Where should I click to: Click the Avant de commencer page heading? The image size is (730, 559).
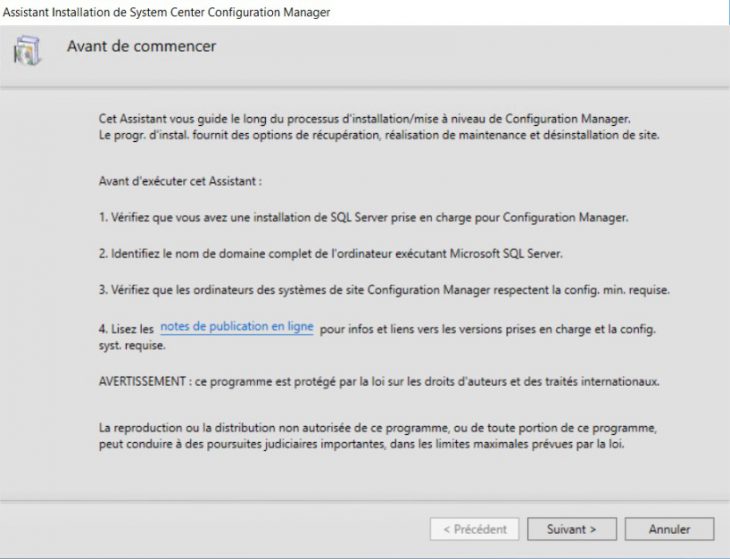coord(141,46)
